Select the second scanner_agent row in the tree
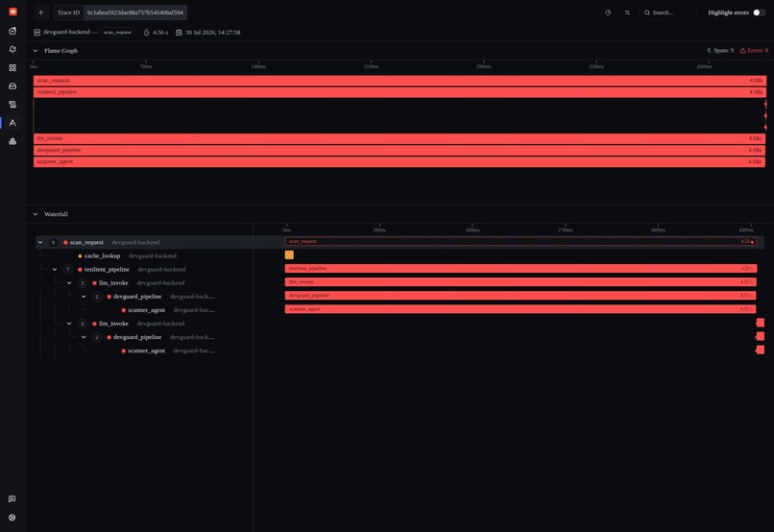The height and width of the screenshot is (532, 774). [x=145, y=351]
